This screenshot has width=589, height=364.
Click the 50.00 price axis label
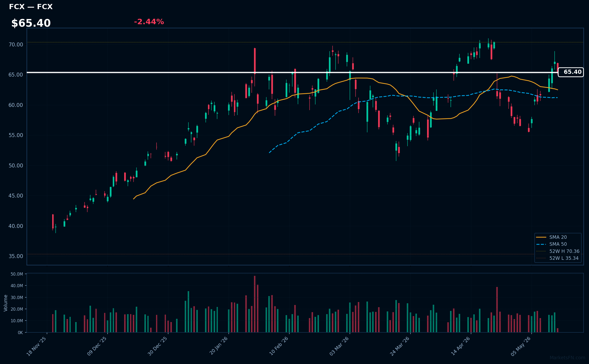[x=16, y=166]
